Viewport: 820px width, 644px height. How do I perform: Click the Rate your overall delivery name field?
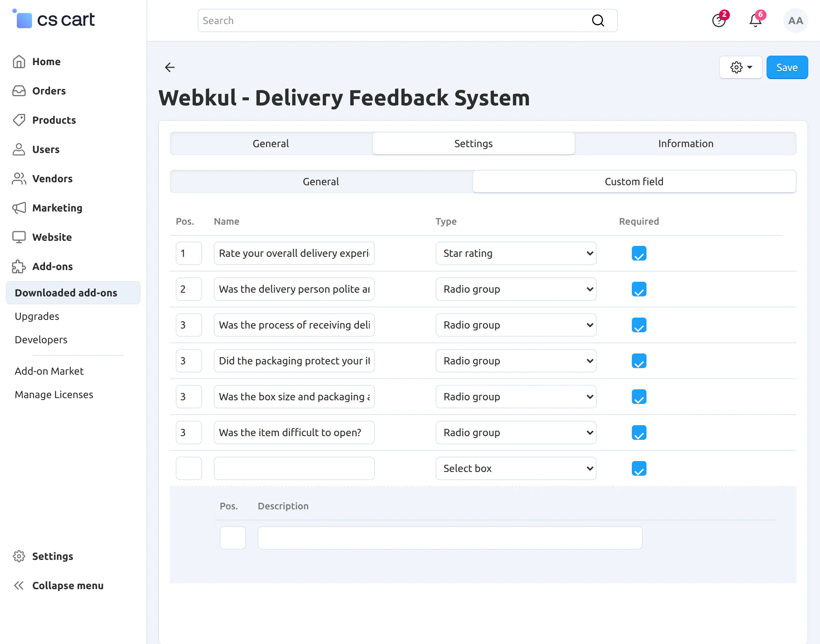[294, 253]
